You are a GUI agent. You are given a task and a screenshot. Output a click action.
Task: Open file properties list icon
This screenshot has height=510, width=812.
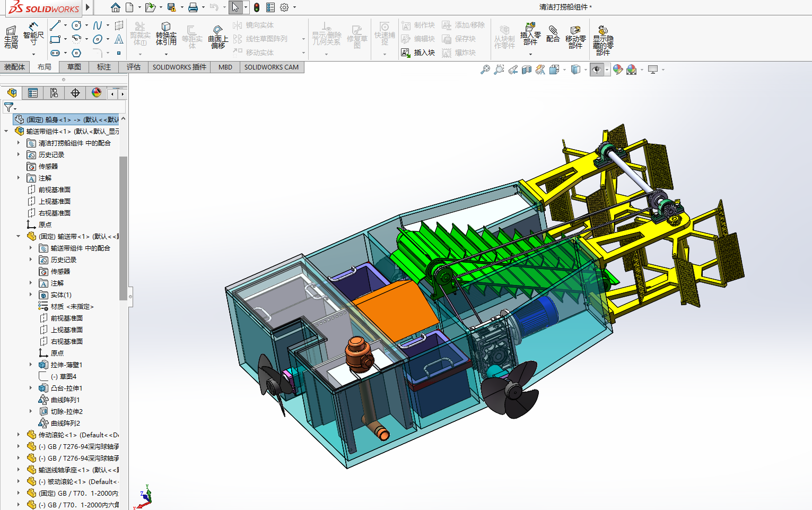(270, 7)
